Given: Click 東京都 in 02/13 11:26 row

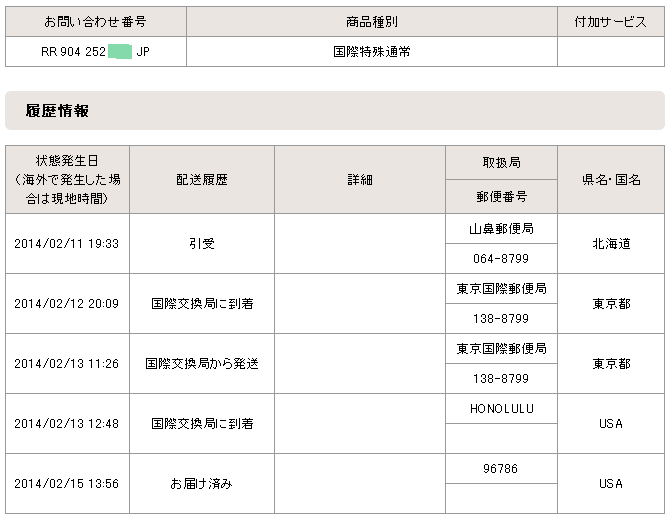Looking at the screenshot, I should 611,364.
